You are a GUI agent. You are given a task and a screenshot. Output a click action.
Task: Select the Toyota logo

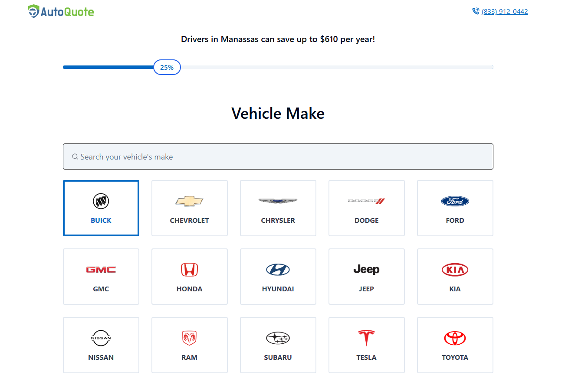point(455,338)
